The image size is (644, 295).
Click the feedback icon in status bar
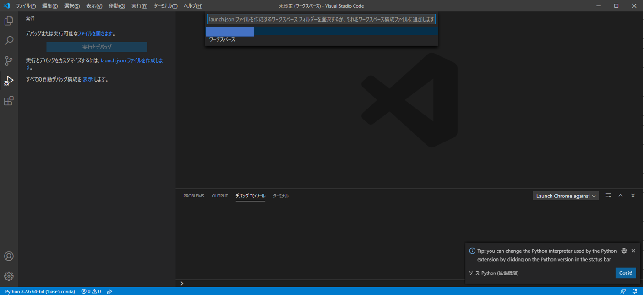coord(623,291)
